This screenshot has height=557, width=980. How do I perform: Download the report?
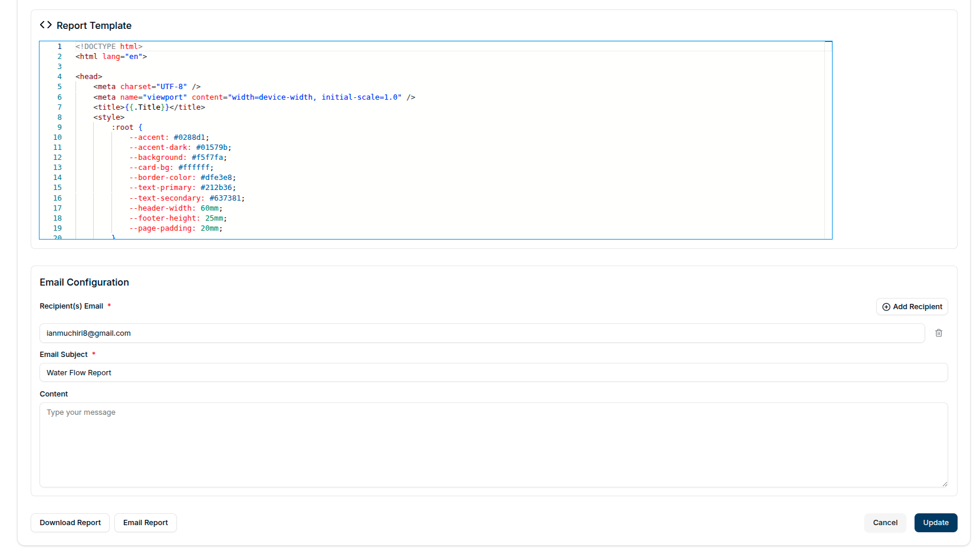pyautogui.click(x=70, y=523)
